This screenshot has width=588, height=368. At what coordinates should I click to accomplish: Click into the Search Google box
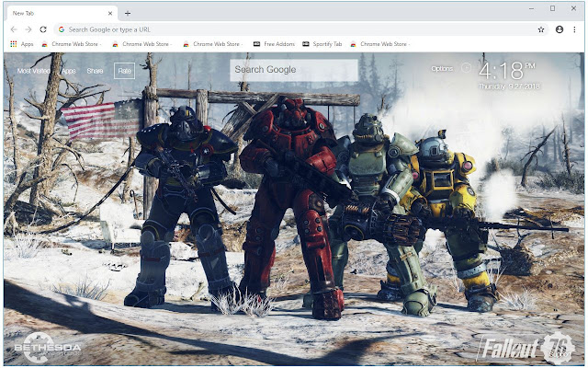tap(294, 70)
